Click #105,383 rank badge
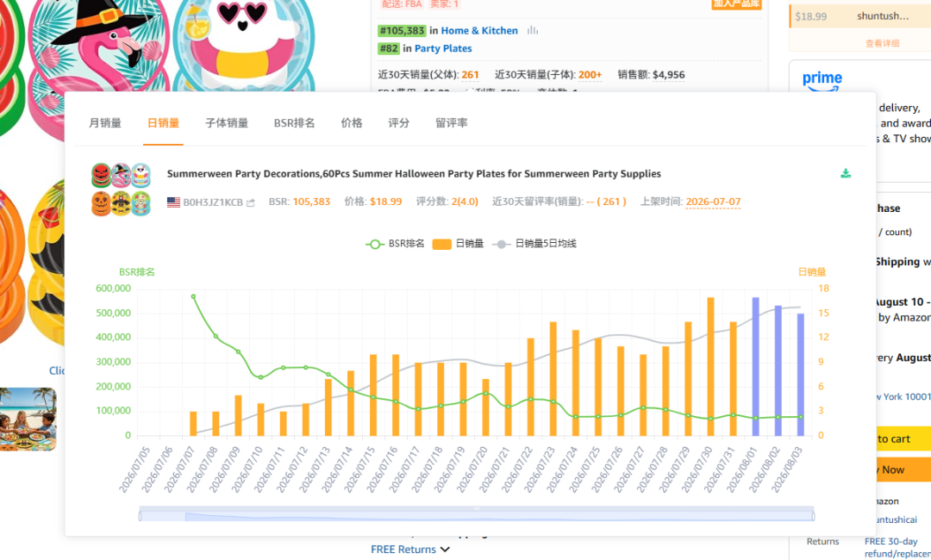Viewport: 931px width, 560px height. [402, 30]
